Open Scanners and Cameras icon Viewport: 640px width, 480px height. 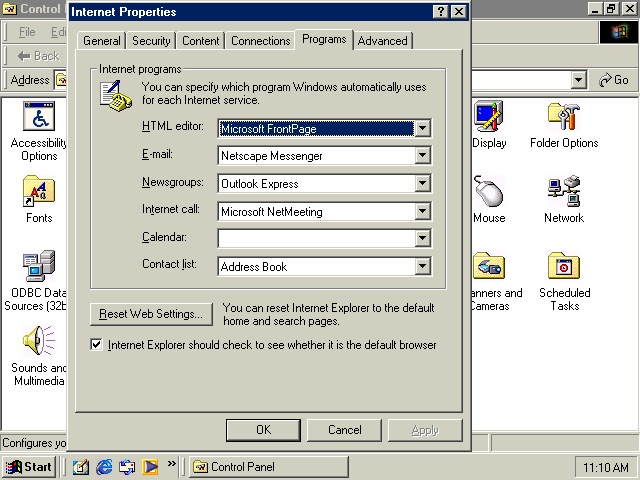[x=489, y=266]
